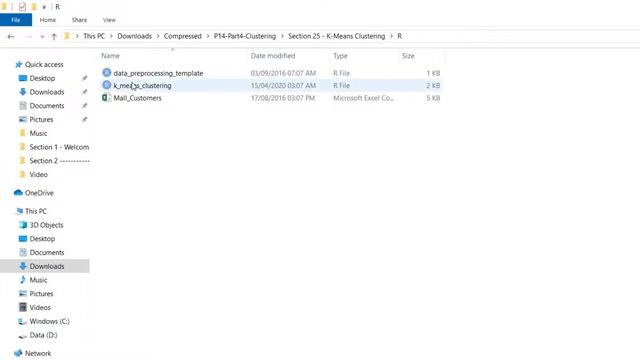This screenshot has width=640, height=360.
Task: Click the Excel icon for Mall_Customers
Action: (x=107, y=98)
